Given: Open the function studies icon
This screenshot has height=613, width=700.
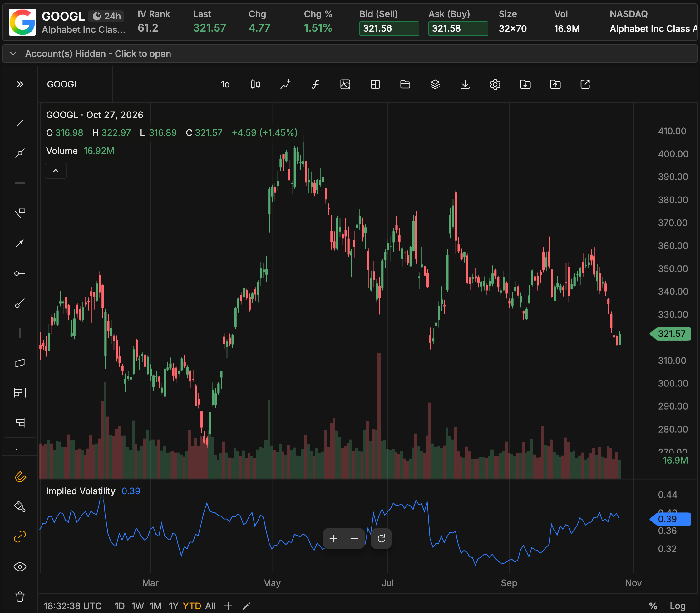Looking at the screenshot, I should 315,84.
